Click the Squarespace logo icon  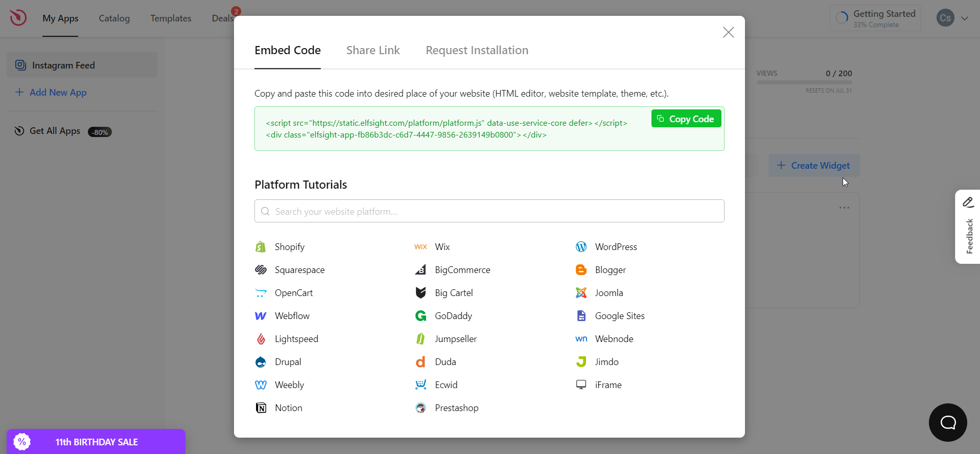(x=261, y=270)
